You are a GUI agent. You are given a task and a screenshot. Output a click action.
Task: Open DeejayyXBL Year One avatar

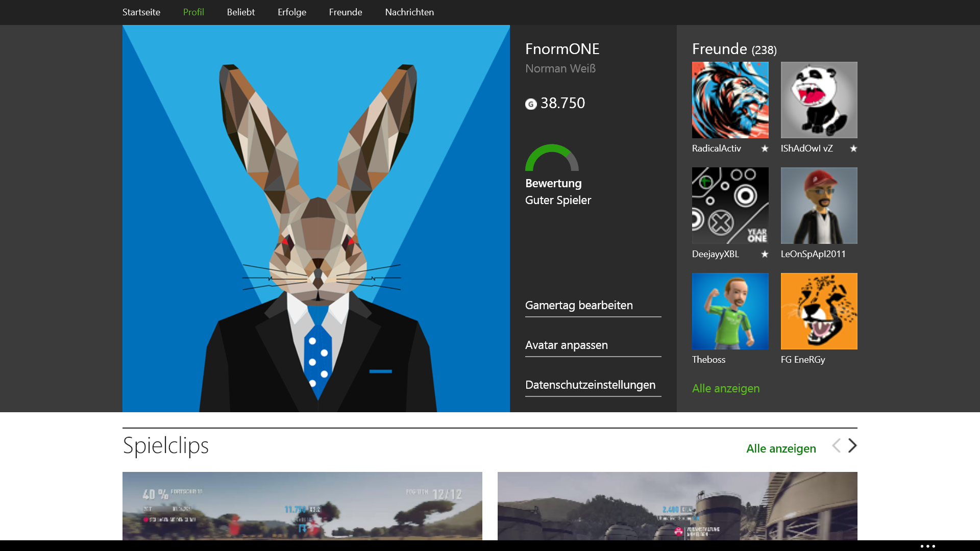click(730, 206)
